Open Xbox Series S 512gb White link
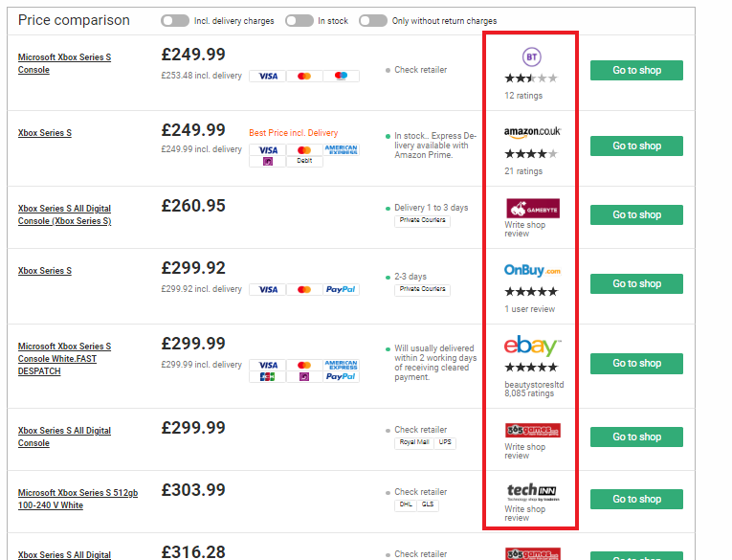The width and height of the screenshot is (732, 560). 78,499
